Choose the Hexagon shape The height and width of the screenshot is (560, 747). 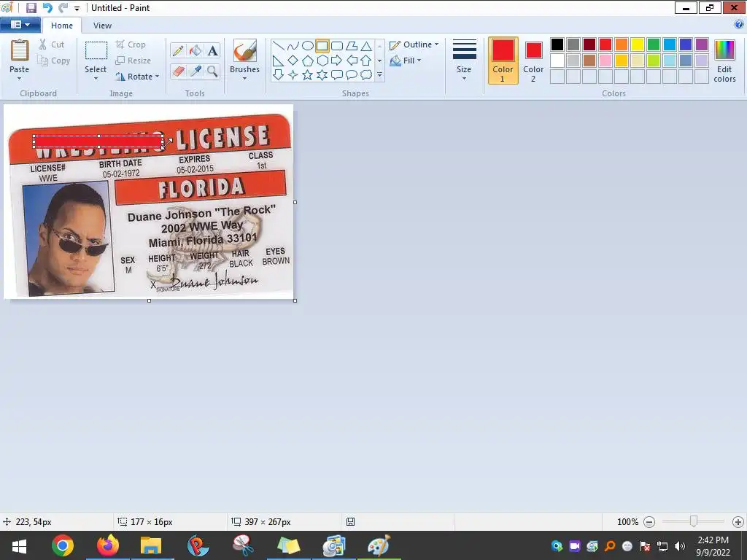pyautogui.click(x=322, y=60)
